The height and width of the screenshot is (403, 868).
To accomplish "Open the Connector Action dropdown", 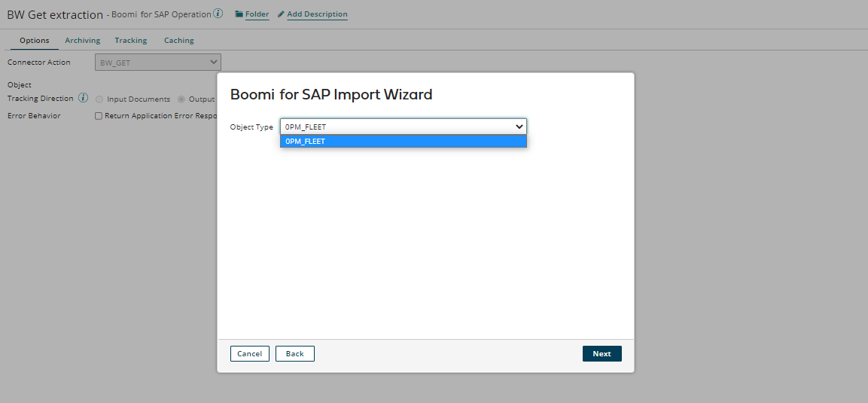I will 158,63.
